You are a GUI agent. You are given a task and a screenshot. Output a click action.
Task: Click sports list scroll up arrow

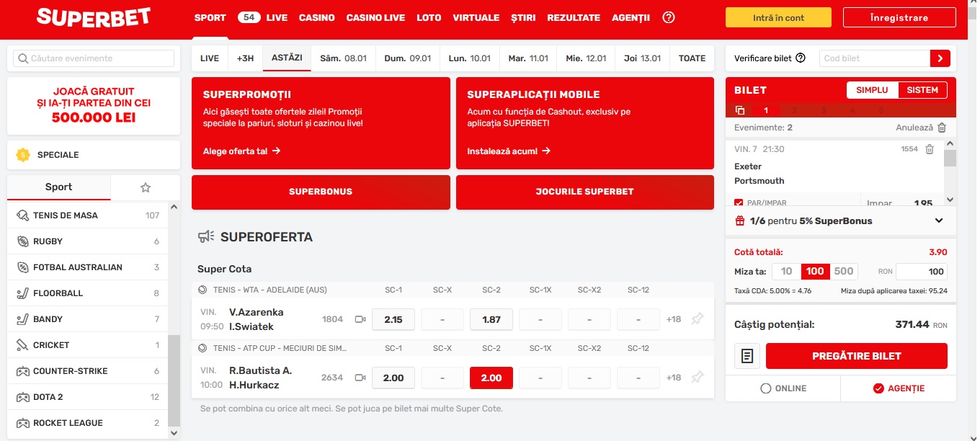pyautogui.click(x=174, y=207)
